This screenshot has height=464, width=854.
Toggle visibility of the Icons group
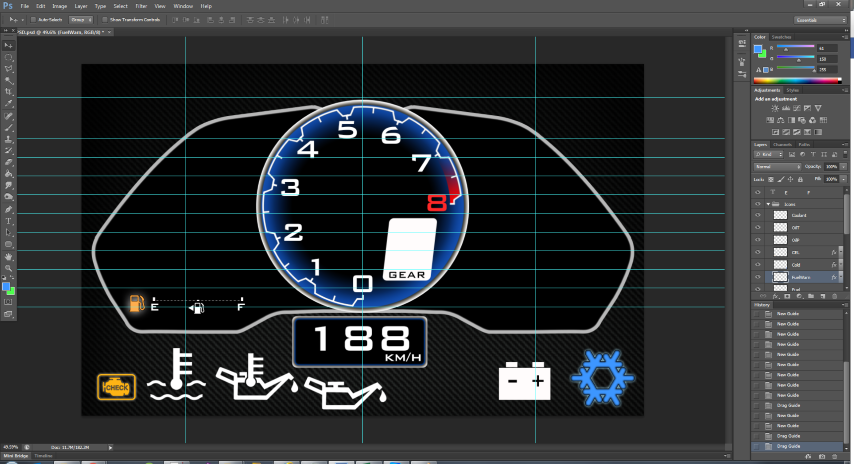(x=758, y=204)
